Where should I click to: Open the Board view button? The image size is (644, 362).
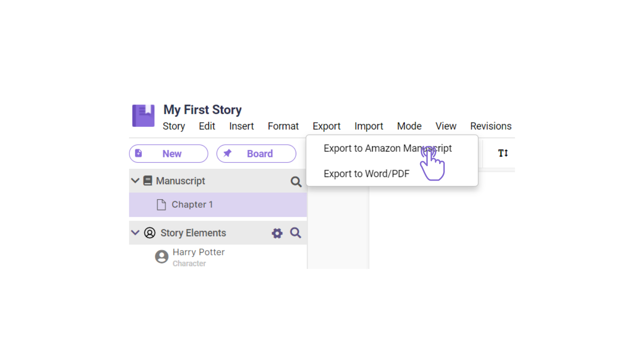tap(256, 154)
